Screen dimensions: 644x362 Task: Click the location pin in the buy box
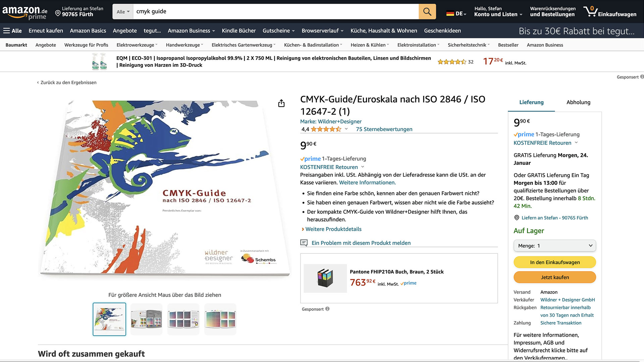pyautogui.click(x=517, y=218)
